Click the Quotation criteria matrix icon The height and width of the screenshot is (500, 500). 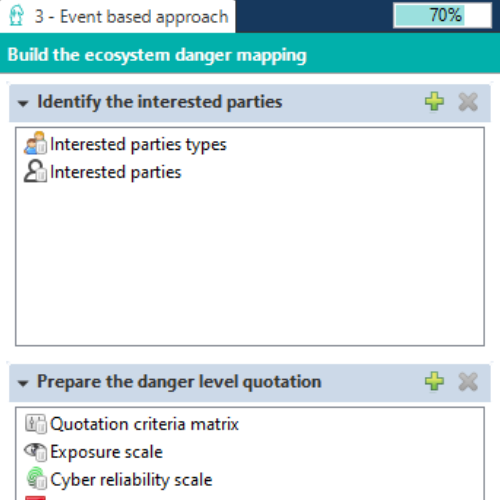tap(36, 424)
